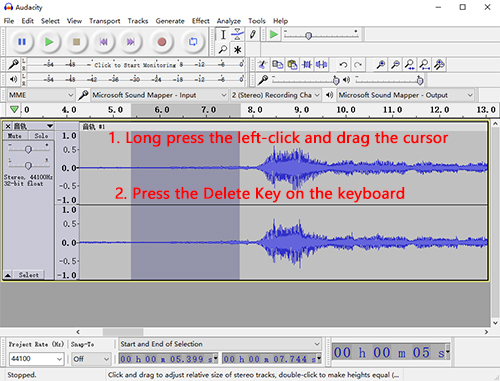Image resolution: width=500 pixels, height=381 pixels.
Task: Adjust the recording volume slider
Action: pos(336,80)
